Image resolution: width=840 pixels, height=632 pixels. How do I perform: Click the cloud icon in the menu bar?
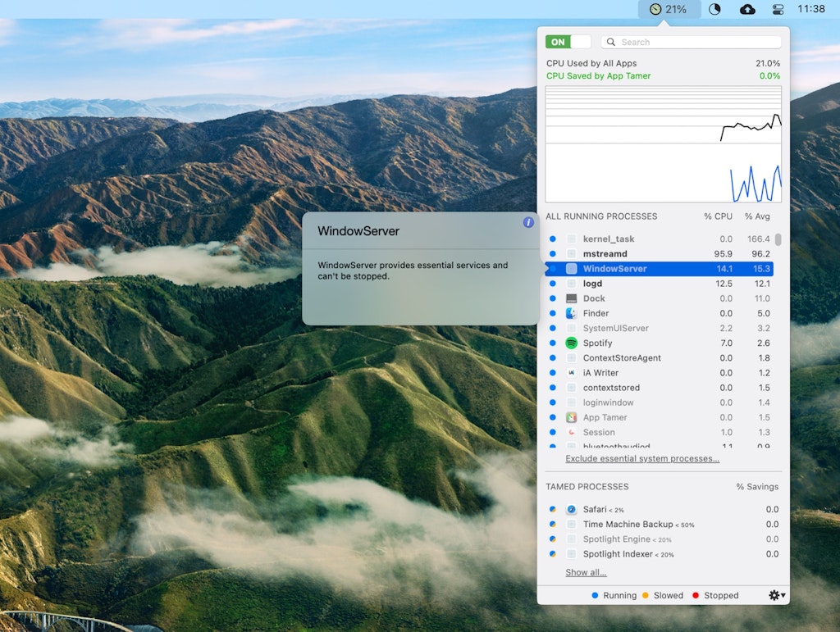tap(747, 9)
